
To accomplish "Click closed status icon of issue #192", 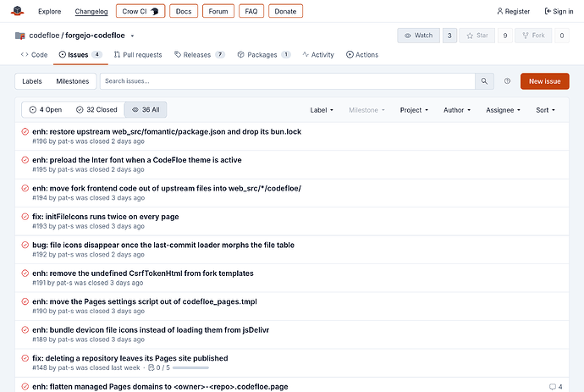I will (x=25, y=245).
